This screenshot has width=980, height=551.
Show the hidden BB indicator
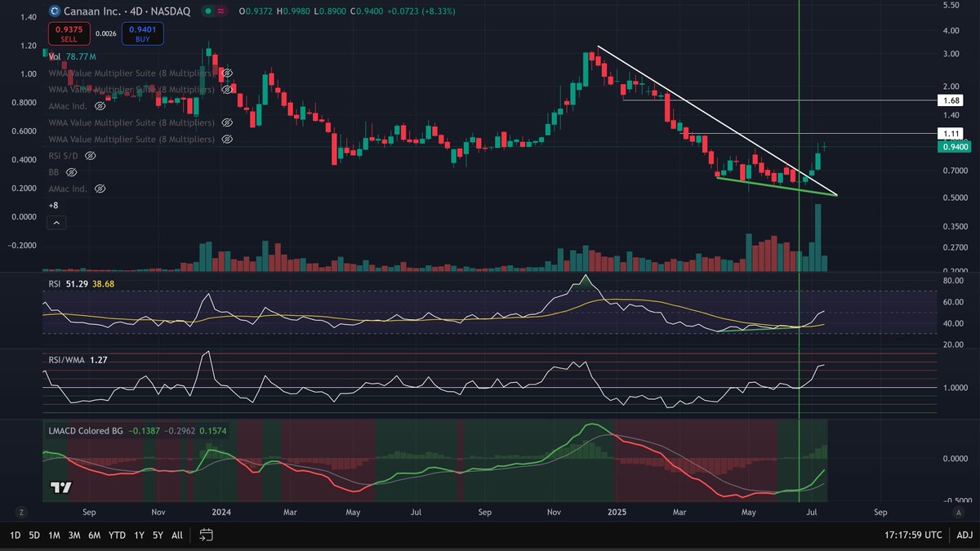pos(71,172)
